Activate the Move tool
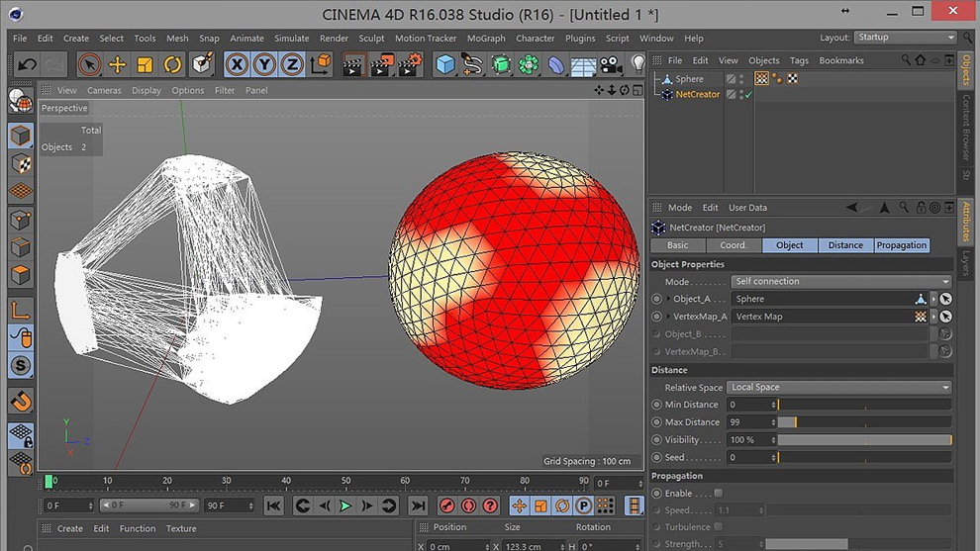Image resolution: width=980 pixels, height=551 pixels. pos(117,64)
